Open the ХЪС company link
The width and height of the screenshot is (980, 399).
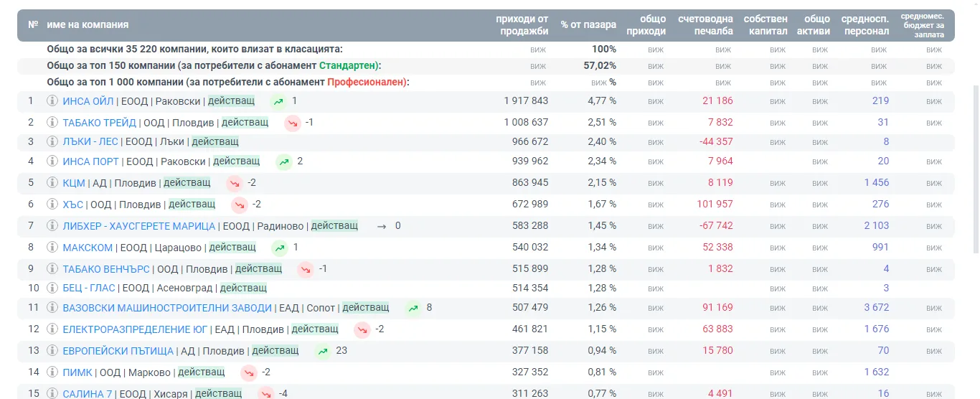pyautogui.click(x=73, y=205)
